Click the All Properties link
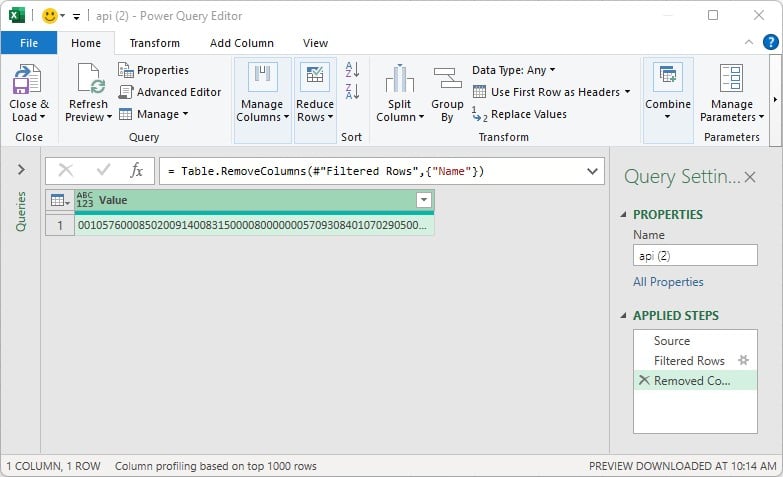The width and height of the screenshot is (783, 477). point(668,282)
